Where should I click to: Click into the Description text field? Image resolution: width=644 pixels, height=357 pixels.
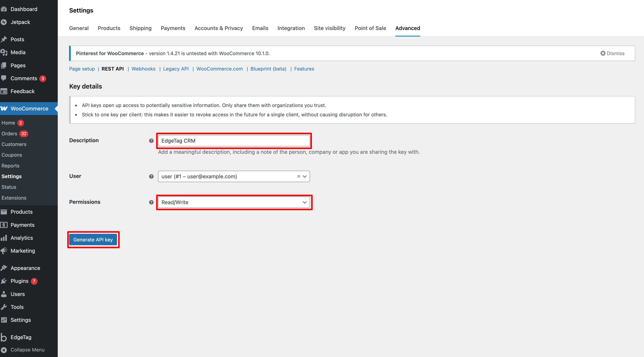pos(233,141)
